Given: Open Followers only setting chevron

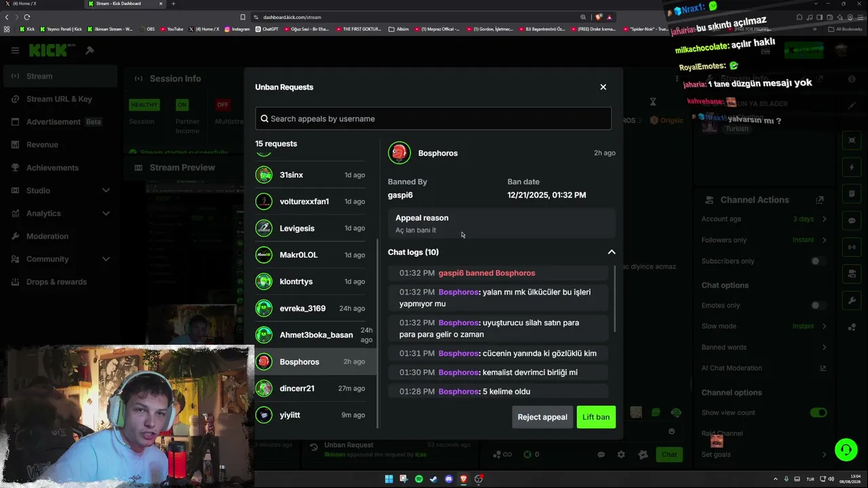Looking at the screenshot, I should (824, 240).
